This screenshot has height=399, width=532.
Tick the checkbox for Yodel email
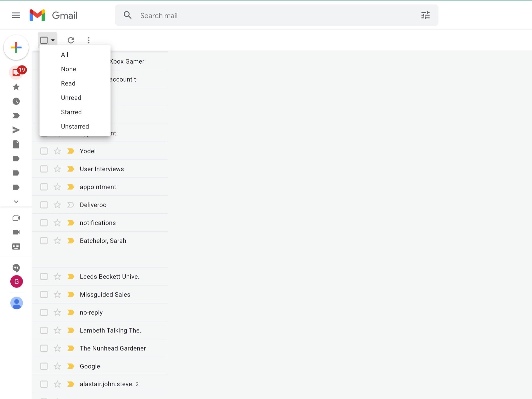coord(44,151)
